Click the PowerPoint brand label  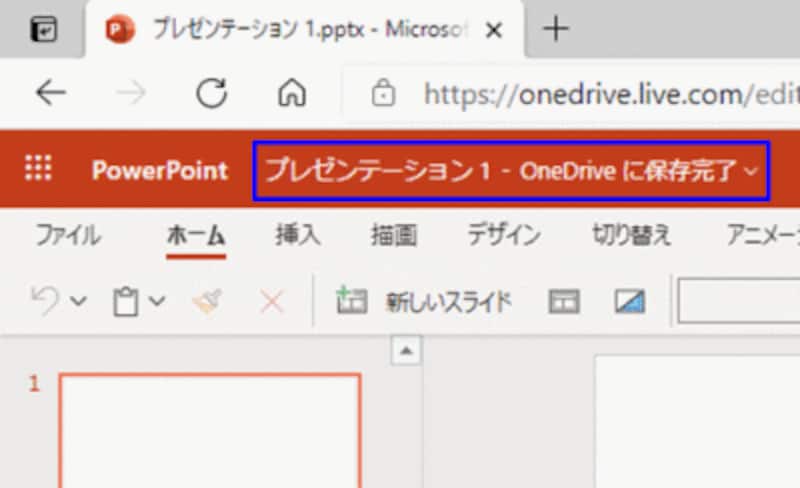point(160,170)
